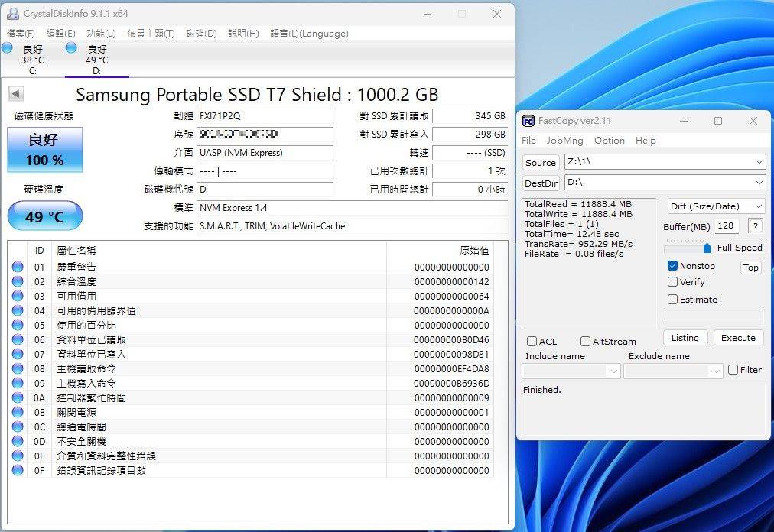Click the 49°C temperature indicator
This screenshot has width=774, height=532.
coord(44,216)
